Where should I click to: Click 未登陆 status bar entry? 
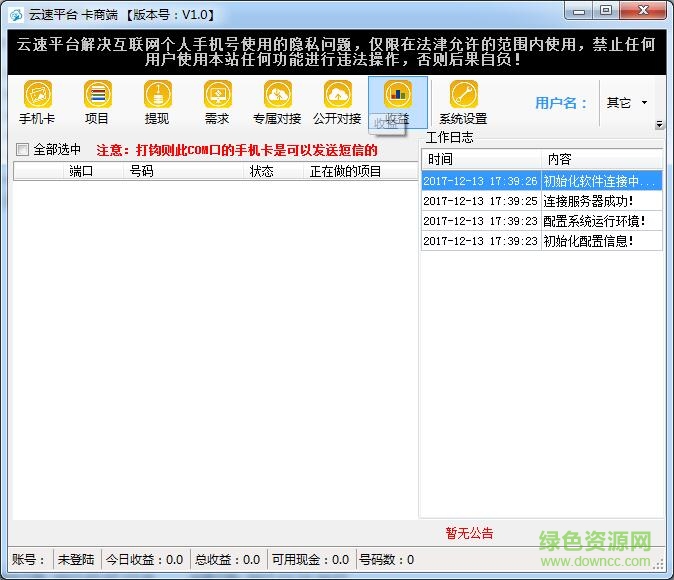coord(76,559)
